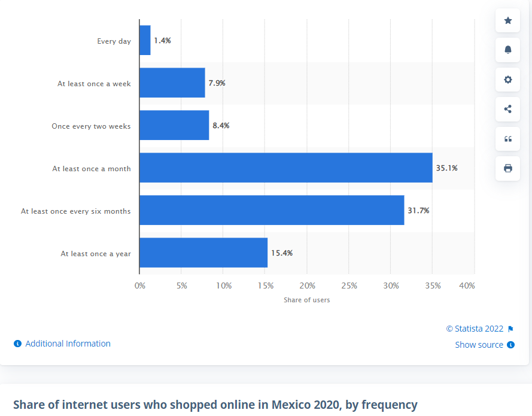
Task: Click the 'Once every two weeks' bar
Action: tap(174, 125)
